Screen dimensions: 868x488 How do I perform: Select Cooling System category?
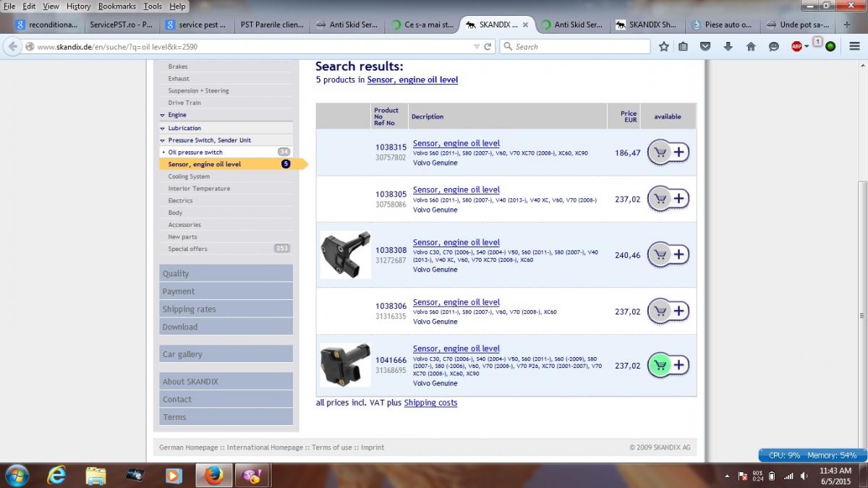pos(189,176)
